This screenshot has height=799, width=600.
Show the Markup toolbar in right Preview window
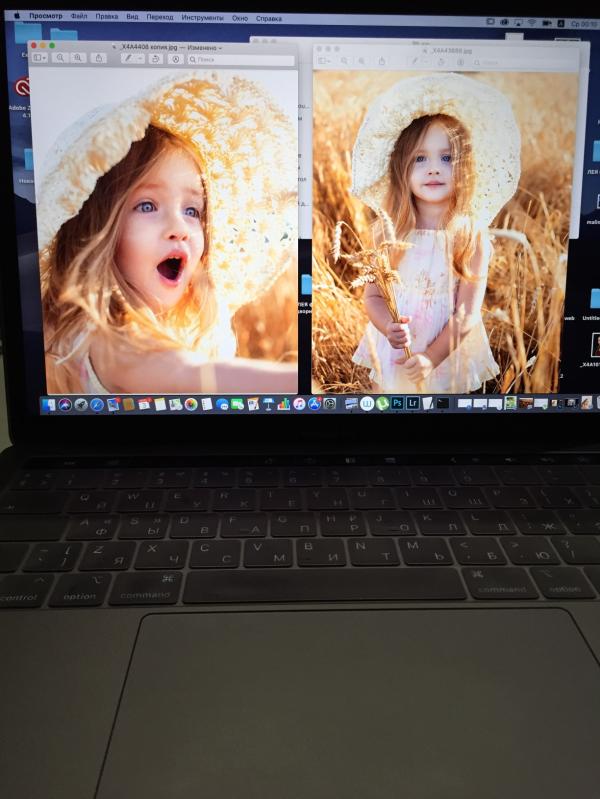pyautogui.click(x=460, y=62)
